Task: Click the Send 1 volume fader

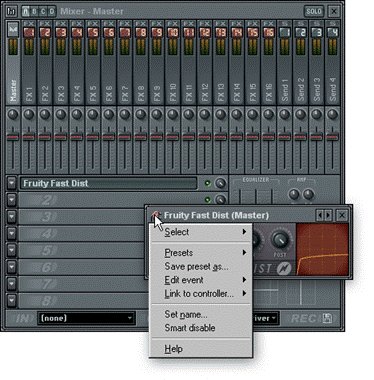Action: pyautogui.click(x=285, y=137)
